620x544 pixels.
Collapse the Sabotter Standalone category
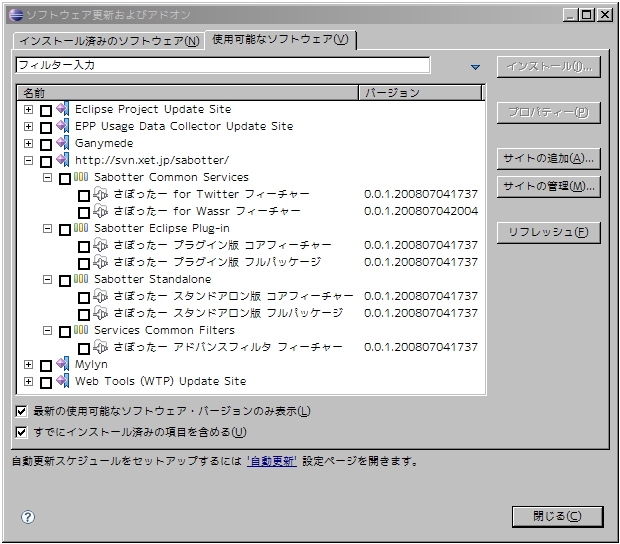pyautogui.click(x=47, y=279)
